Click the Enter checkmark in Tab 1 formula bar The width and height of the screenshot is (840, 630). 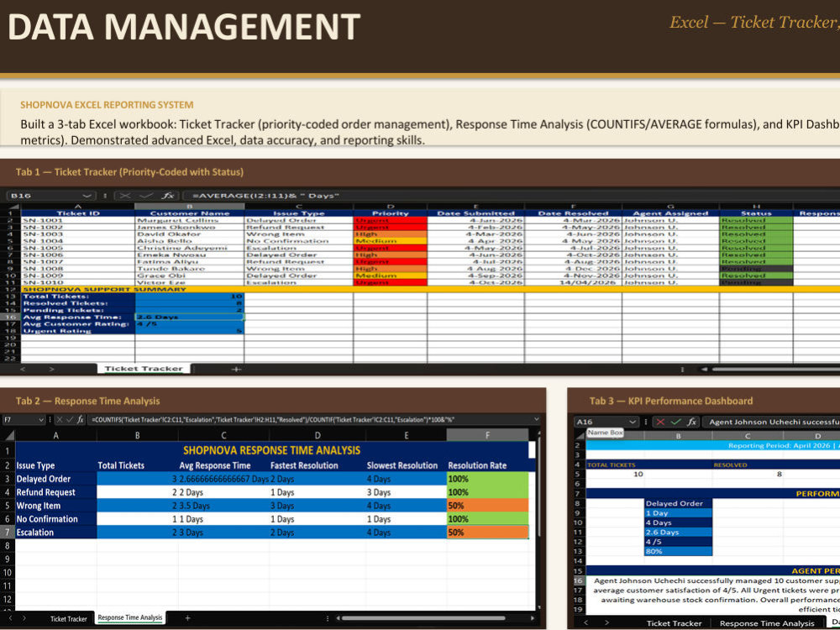click(x=145, y=196)
